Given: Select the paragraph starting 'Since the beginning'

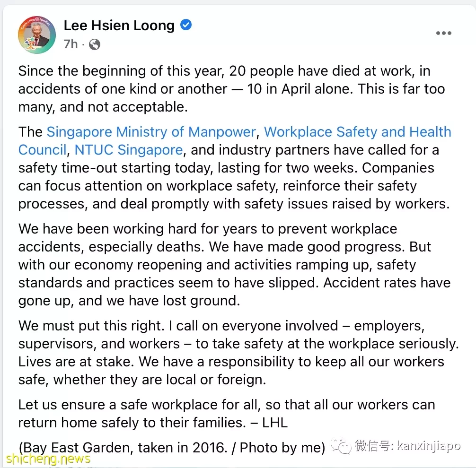Looking at the screenshot, I should click(232, 89).
